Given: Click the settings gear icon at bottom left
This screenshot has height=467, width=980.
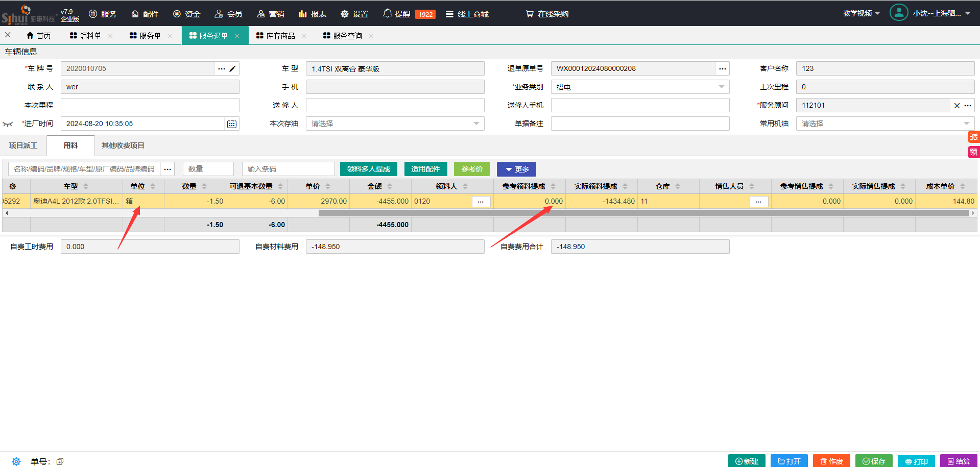Looking at the screenshot, I should click(16, 461).
